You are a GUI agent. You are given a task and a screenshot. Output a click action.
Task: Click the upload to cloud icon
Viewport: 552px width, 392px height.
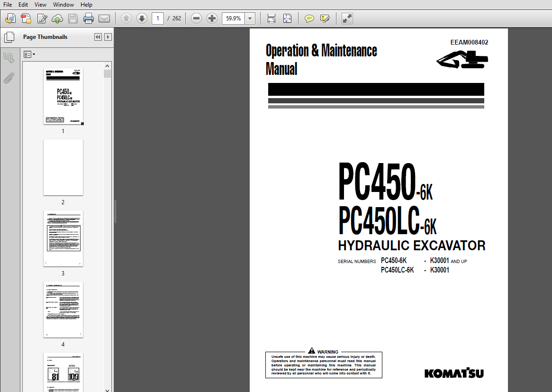[x=57, y=18]
